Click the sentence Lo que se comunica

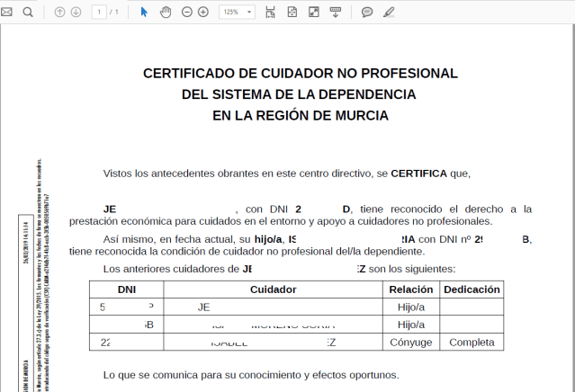pos(251,375)
